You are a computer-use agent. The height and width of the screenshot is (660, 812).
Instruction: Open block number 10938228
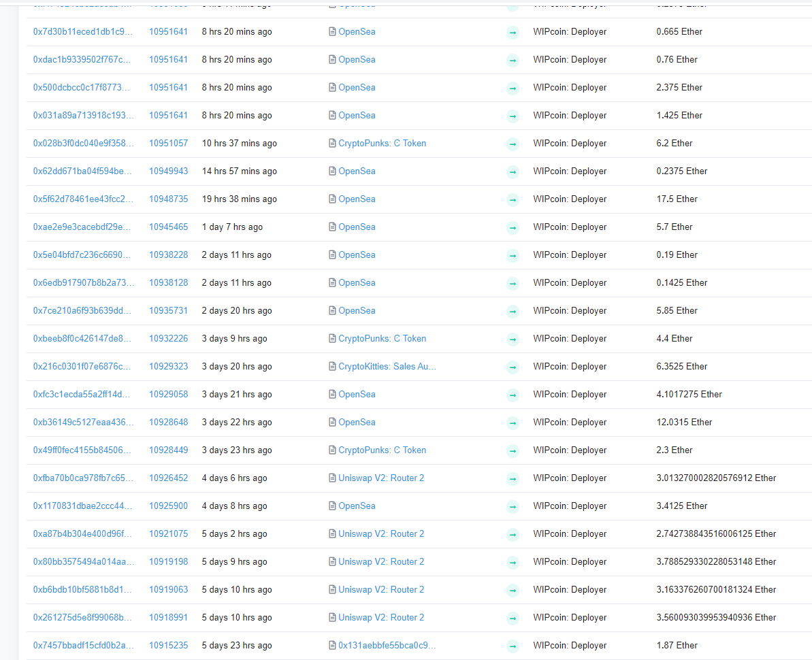(168, 255)
